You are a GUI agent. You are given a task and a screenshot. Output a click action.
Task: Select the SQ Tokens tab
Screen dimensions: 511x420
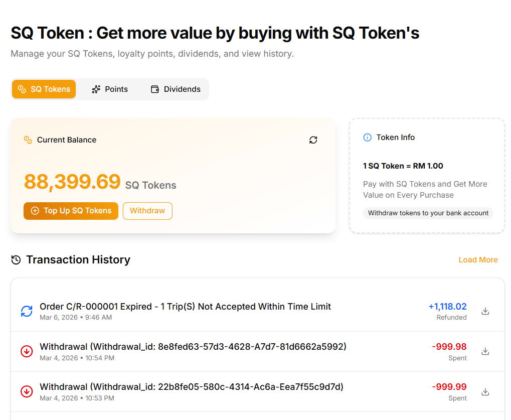44,89
